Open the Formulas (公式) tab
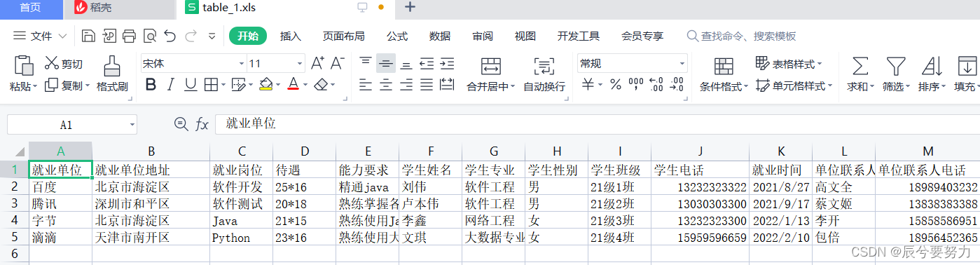Screen dimensions: 980x265 [397, 36]
